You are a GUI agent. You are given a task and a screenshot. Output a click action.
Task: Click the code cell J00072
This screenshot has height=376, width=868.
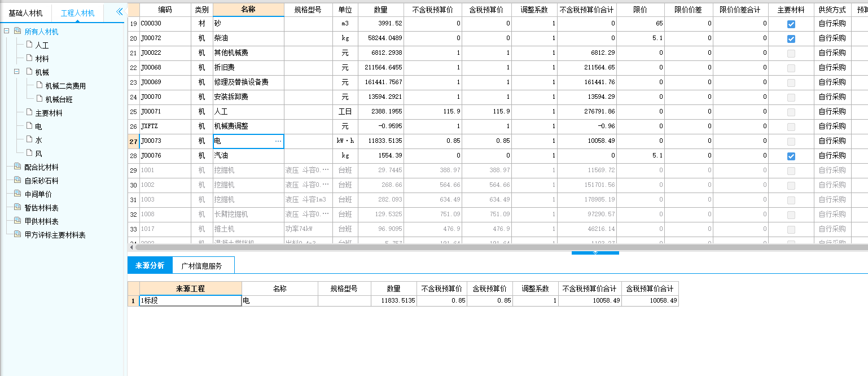click(x=165, y=39)
